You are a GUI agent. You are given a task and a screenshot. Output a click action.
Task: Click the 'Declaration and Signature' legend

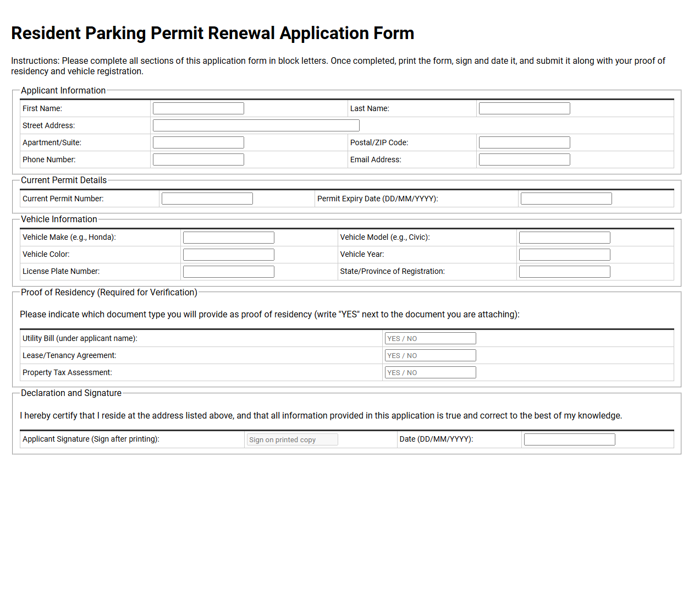coord(71,393)
